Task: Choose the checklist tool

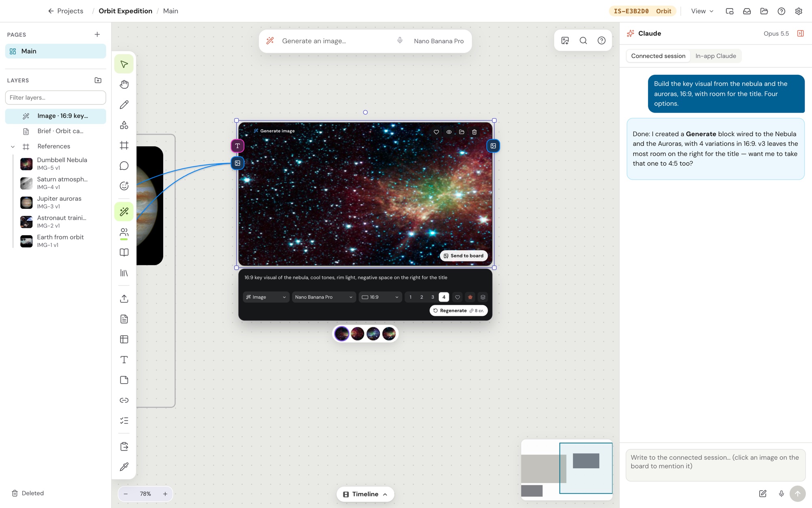Action: click(124, 421)
